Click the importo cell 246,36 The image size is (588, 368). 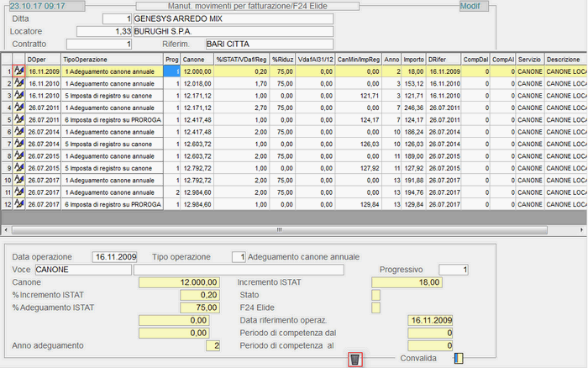[413, 108]
